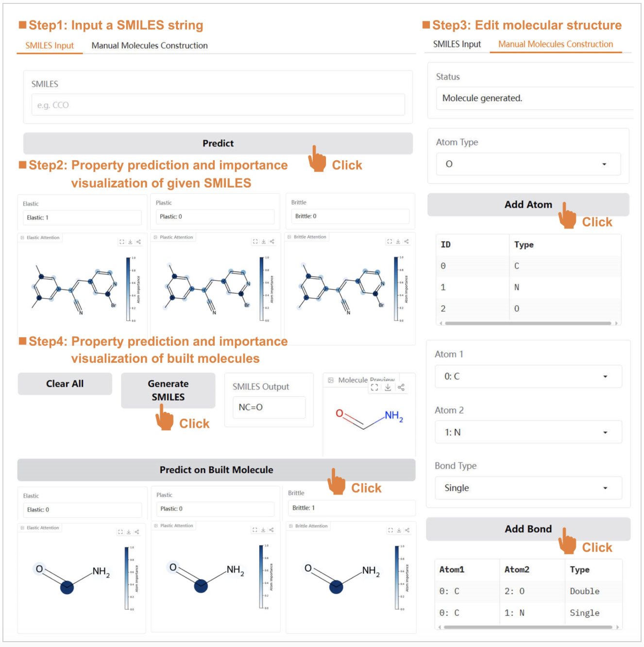644x647 pixels.
Task: Download the Molecule Preview image
Action: [x=388, y=388]
